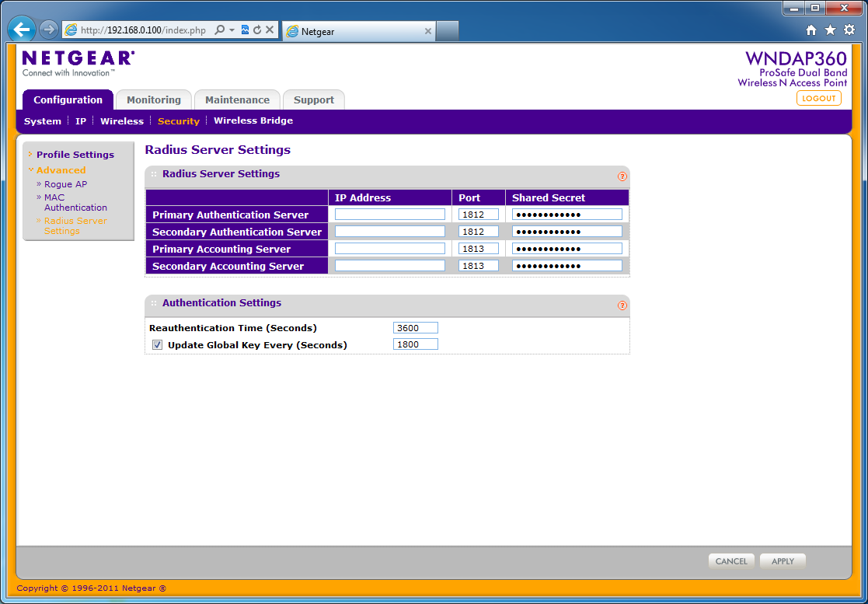Open the browser Tools gear menu
The image size is (868, 604).
[849, 30]
